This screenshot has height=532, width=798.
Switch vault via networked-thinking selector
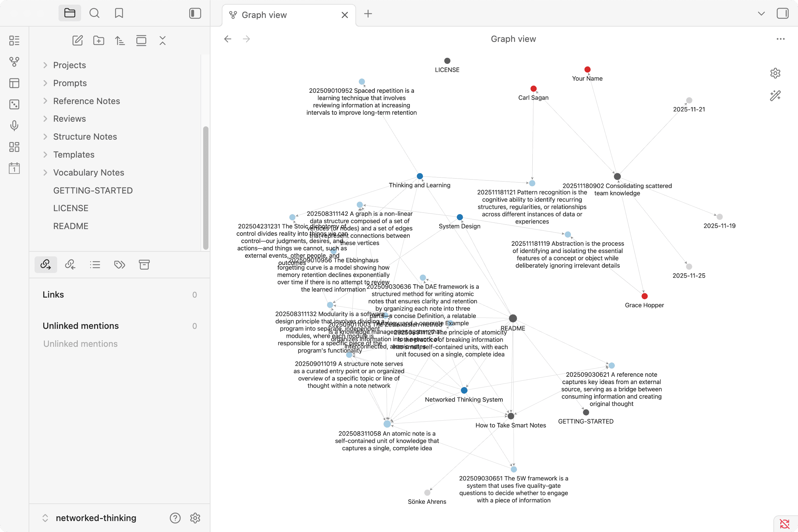point(90,518)
